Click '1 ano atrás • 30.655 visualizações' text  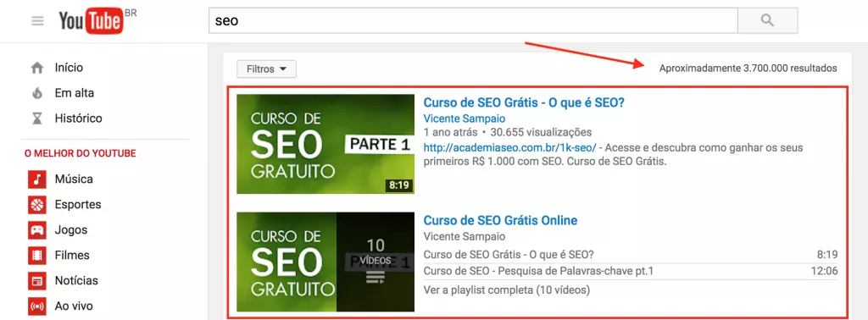[508, 133]
